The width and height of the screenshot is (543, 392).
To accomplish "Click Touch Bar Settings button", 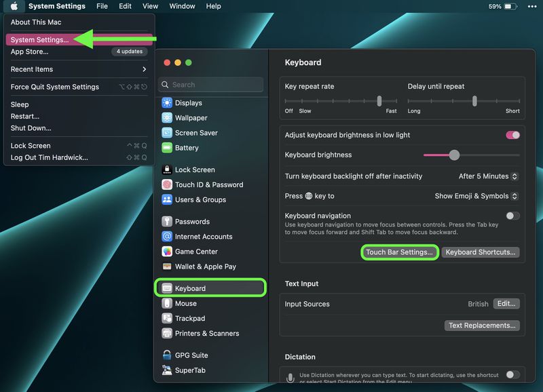I will (x=400, y=252).
